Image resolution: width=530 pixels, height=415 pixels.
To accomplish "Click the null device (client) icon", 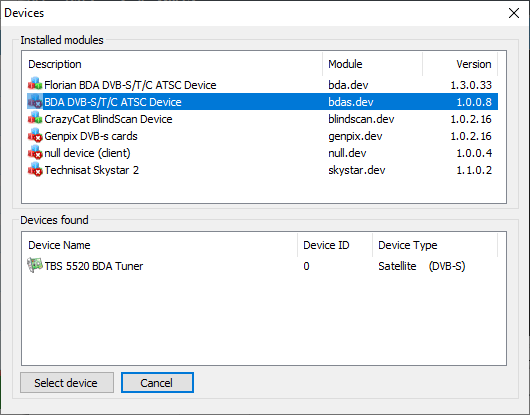I will 35,152.
